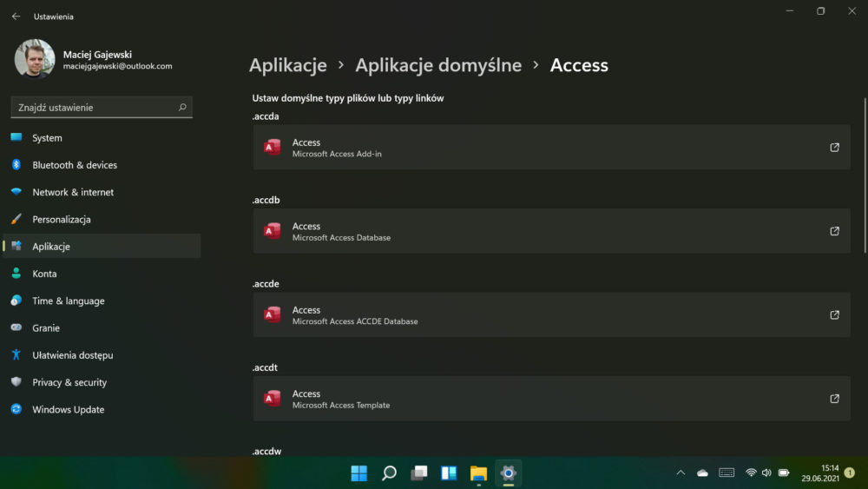Viewport: 868px width, 489px height.
Task: Open notification badge on taskbar
Action: [x=850, y=473]
